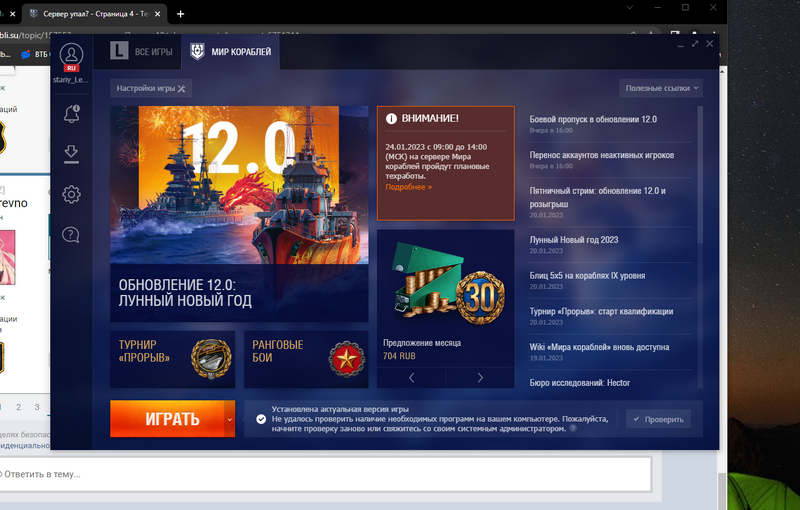
Task: Click the ranked battles star emblem
Action: pyautogui.click(x=347, y=357)
